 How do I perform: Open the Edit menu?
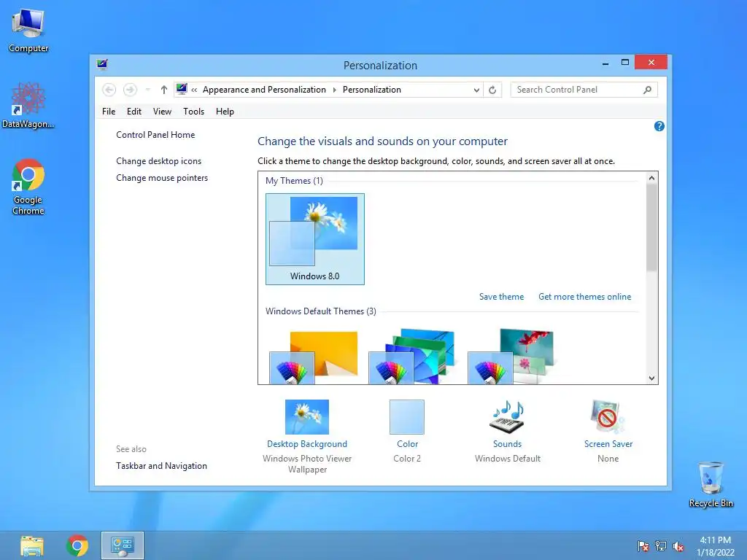[134, 112]
